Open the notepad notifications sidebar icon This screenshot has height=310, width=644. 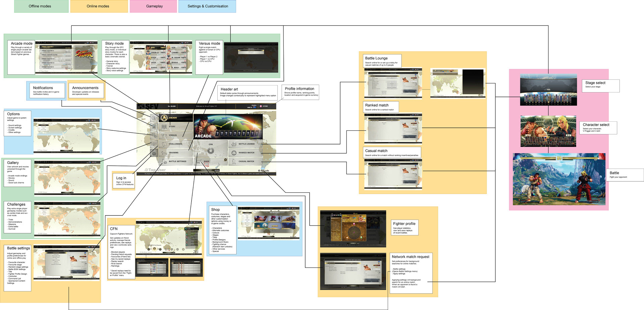(x=154, y=127)
